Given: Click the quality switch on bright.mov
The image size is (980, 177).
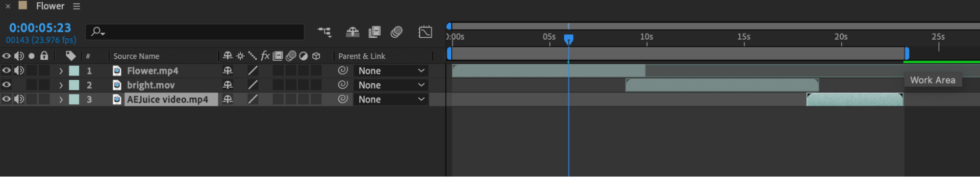Looking at the screenshot, I should 252,85.
